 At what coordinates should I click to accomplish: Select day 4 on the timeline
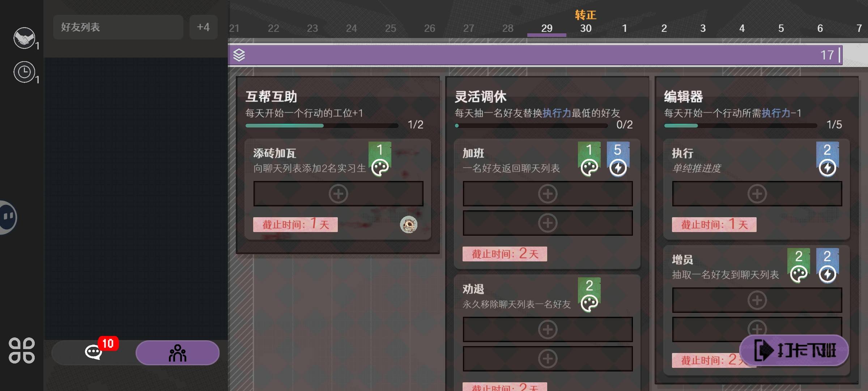[742, 28]
